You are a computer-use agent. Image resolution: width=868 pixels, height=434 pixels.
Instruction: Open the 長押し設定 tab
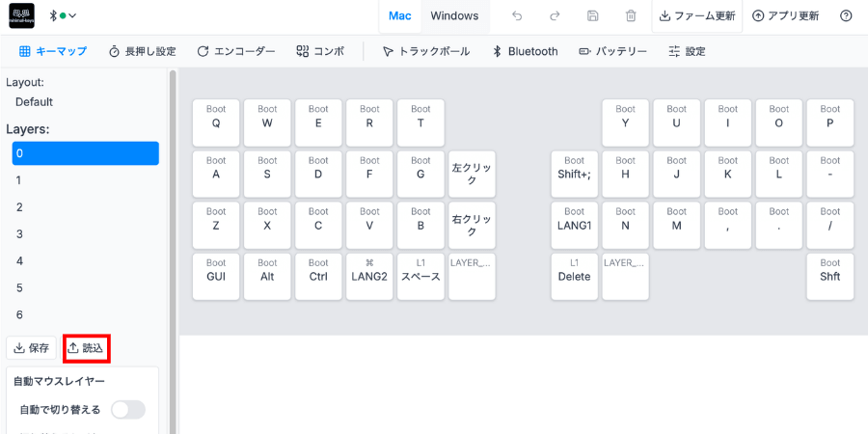click(x=143, y=51)
